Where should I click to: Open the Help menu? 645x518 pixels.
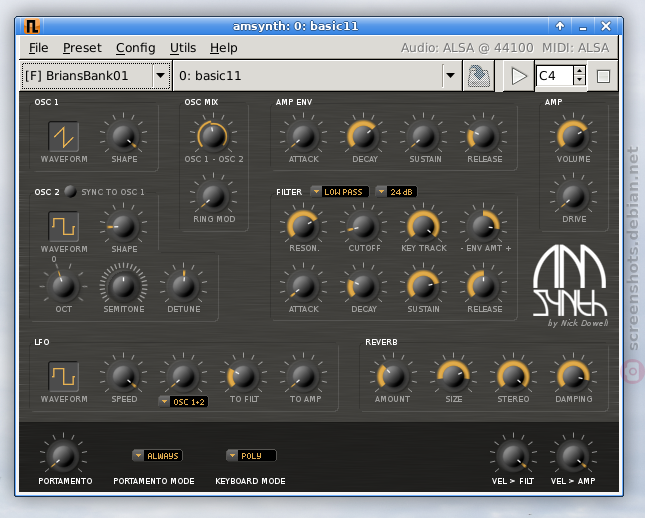pyautogui.click(x=223, y=48)
